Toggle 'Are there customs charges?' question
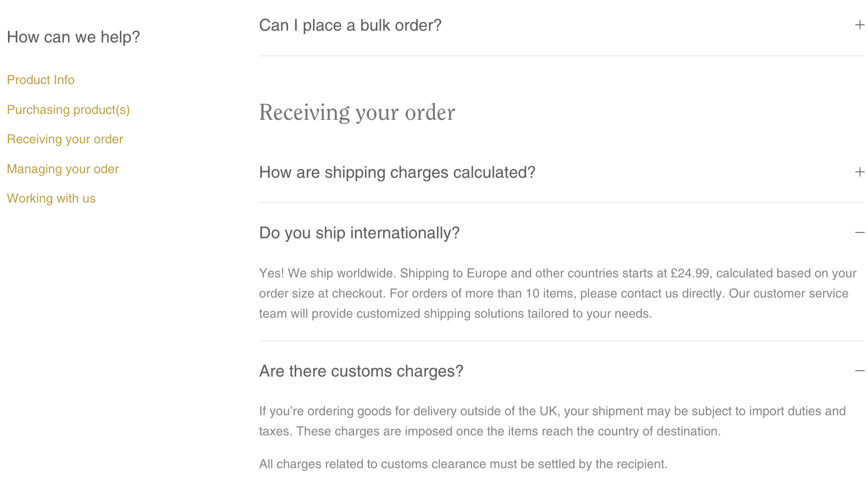This screenshot has width=868, height=490. [361, 371]
